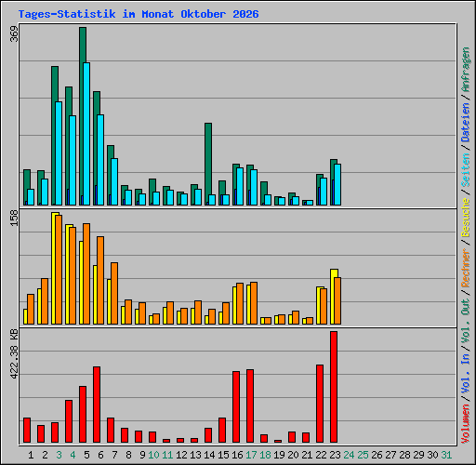The image size is (476, 465).
Task: Click day label 16 on the axis
Action: pyautogui.click(x=237, y=455)
